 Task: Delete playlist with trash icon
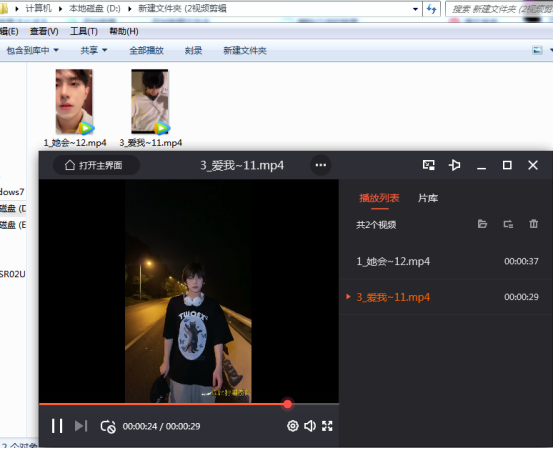534,224
